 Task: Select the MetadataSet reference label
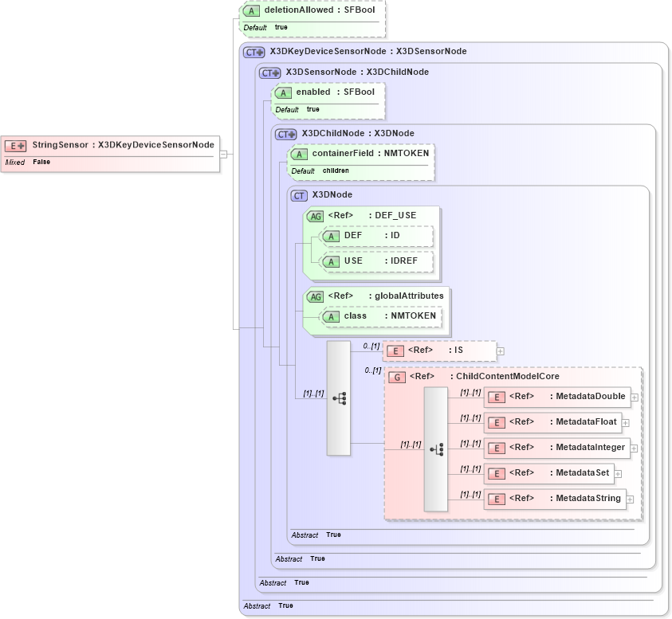[560, 472]
